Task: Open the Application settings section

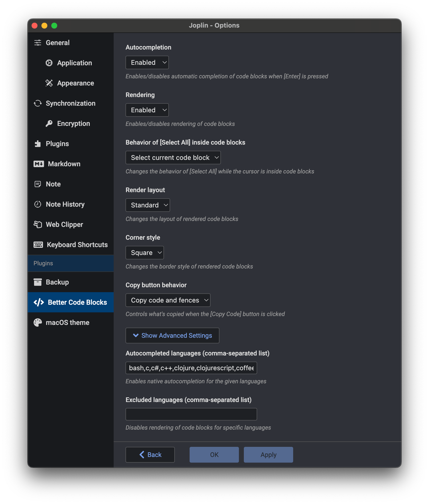Action: pyautogui.click(x=71, y=63)
